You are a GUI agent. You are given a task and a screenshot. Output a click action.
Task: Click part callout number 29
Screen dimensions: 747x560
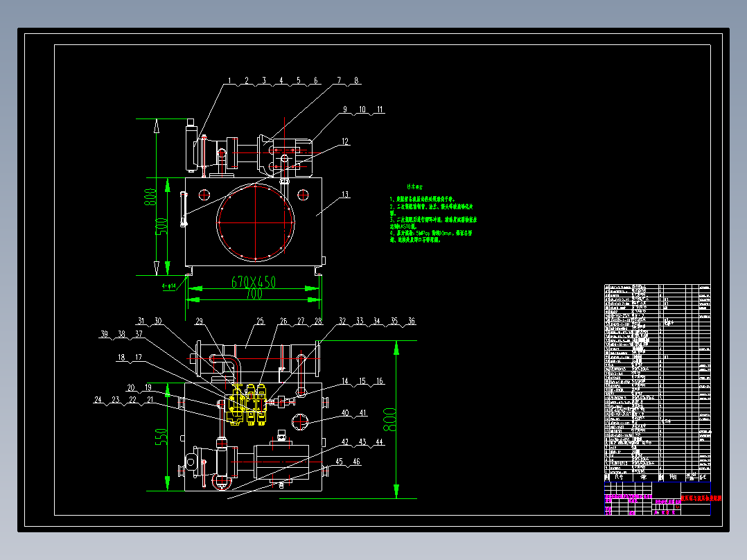point(199,321)
